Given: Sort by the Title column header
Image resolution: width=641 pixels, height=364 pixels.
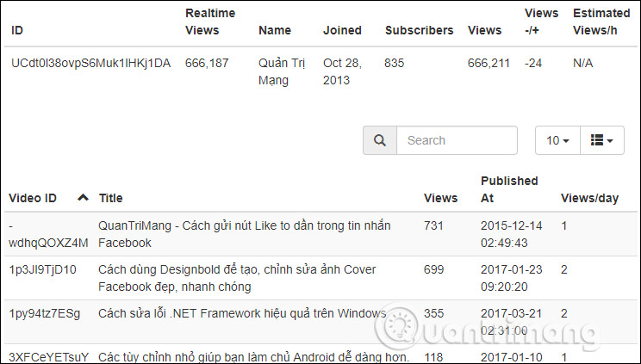Looking at the screenshot, I should pyautogui.click(x=111, y=198).
